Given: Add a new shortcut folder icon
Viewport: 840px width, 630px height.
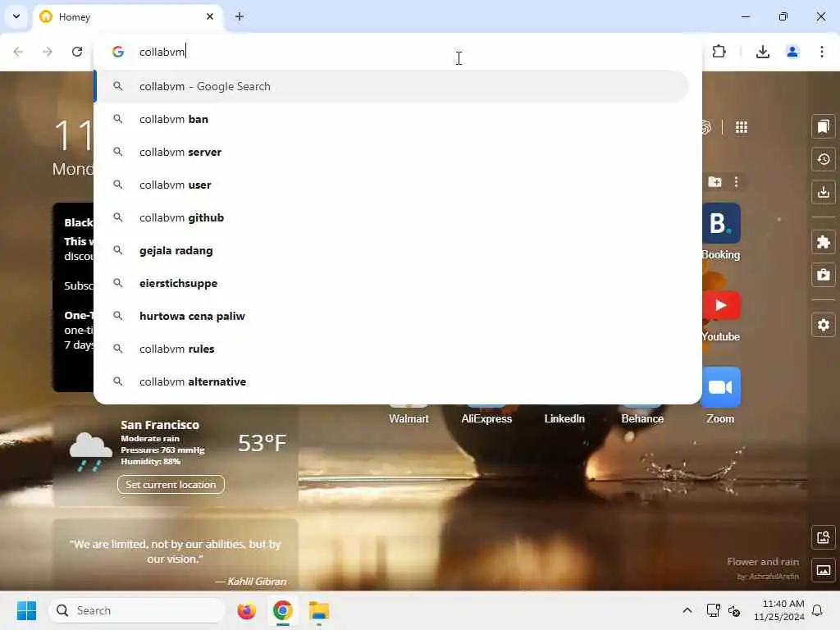Looking at the screenshot, I should pyautogui.click(x=714, y=181).
